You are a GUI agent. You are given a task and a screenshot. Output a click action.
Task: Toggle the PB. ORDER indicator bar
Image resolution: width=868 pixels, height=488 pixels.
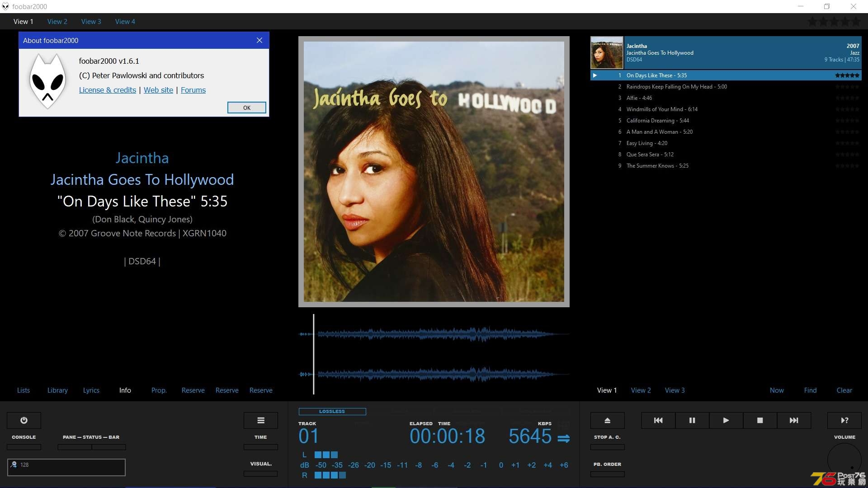click(608, 474)
